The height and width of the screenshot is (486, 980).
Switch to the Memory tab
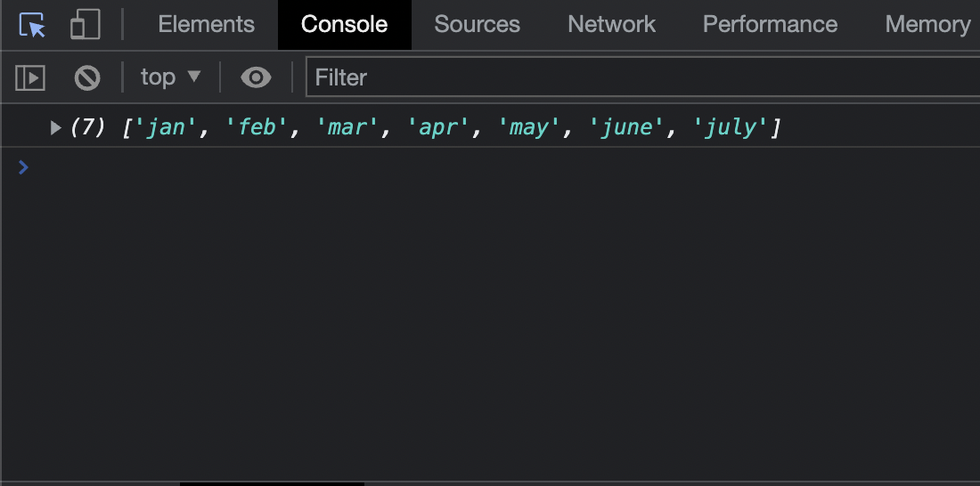[x=927, y=24]
